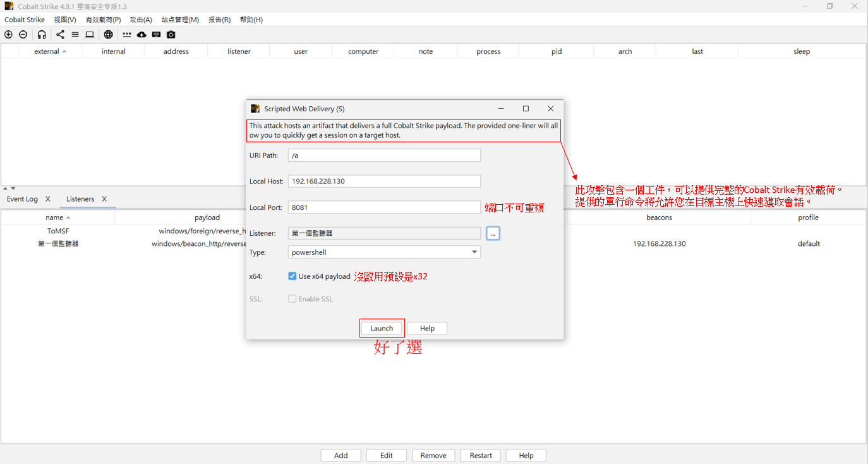868x464 pixels.
Task: Sort sessions by the address column
Action: 176,51
